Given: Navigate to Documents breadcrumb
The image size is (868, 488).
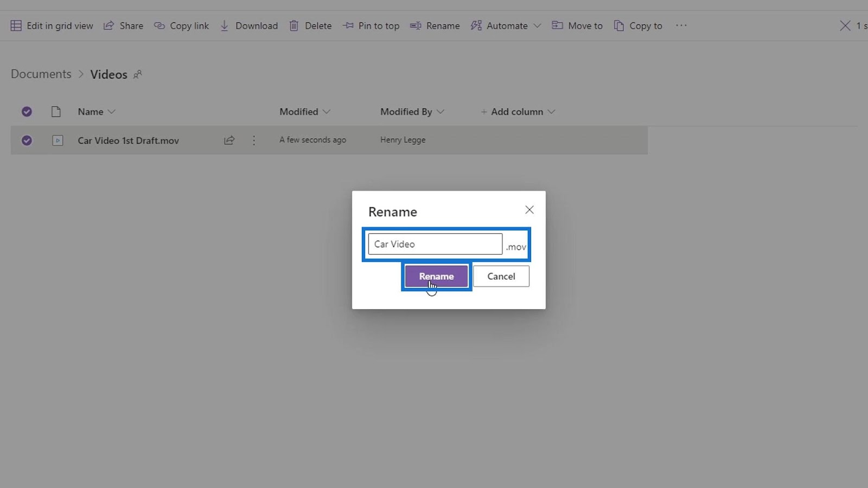Looking at the screenshot, I should point(41,74).
